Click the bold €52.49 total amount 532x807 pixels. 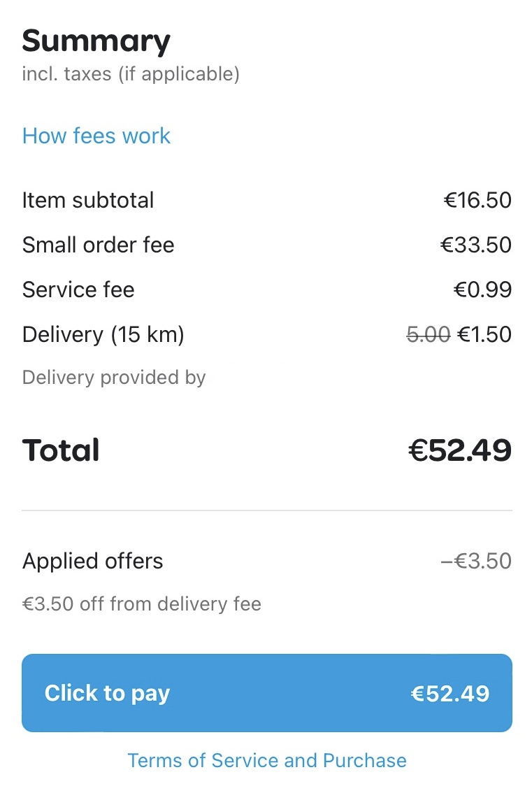pos(460,450)
